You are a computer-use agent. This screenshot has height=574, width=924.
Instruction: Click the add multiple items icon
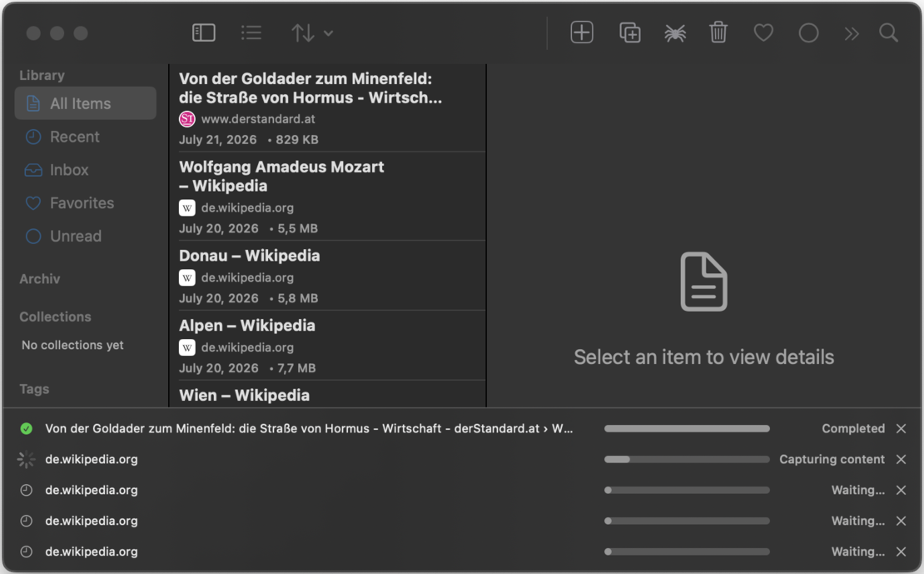tap(630, 32)
